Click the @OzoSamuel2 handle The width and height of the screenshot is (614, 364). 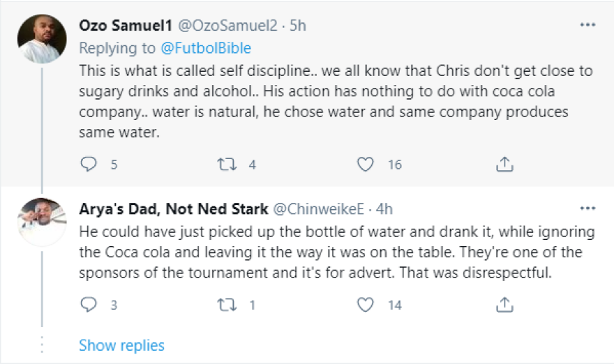[x=230, y=26]
